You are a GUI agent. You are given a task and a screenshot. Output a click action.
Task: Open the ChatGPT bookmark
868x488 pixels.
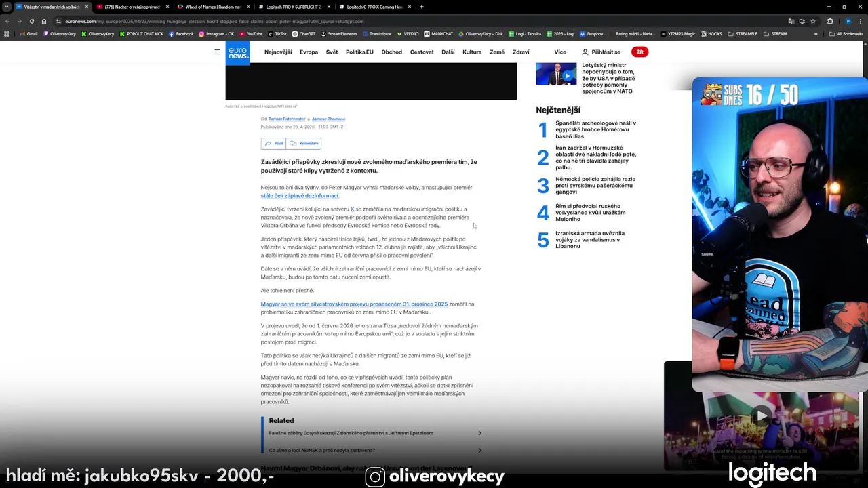click(x=304, y=33)
